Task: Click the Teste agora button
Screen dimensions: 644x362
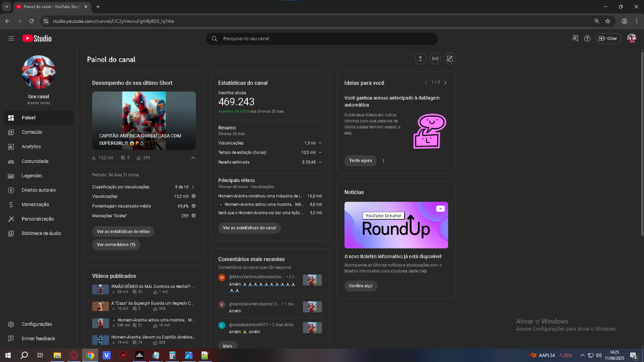Action: [361, 160]
